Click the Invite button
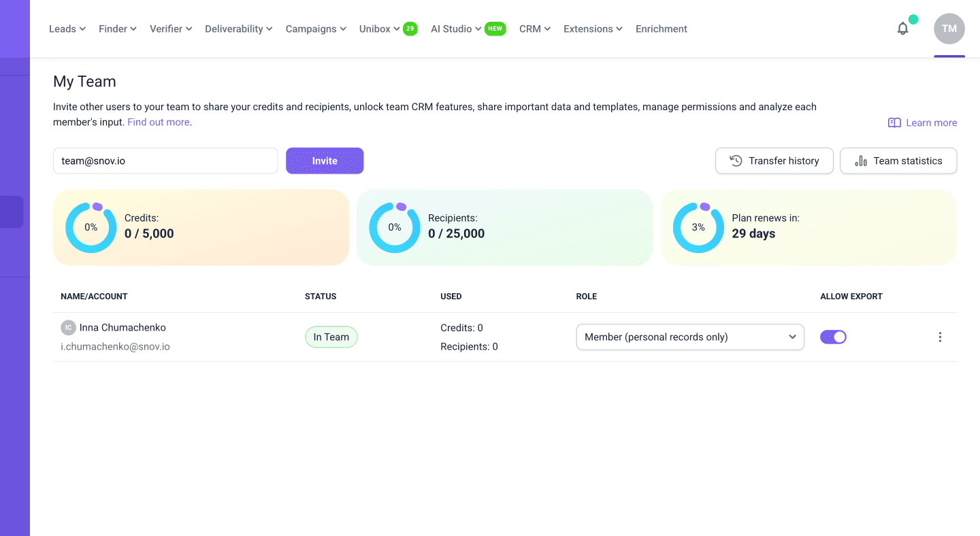980x536 pixels. pyautogui.click(x=325, y=161)
